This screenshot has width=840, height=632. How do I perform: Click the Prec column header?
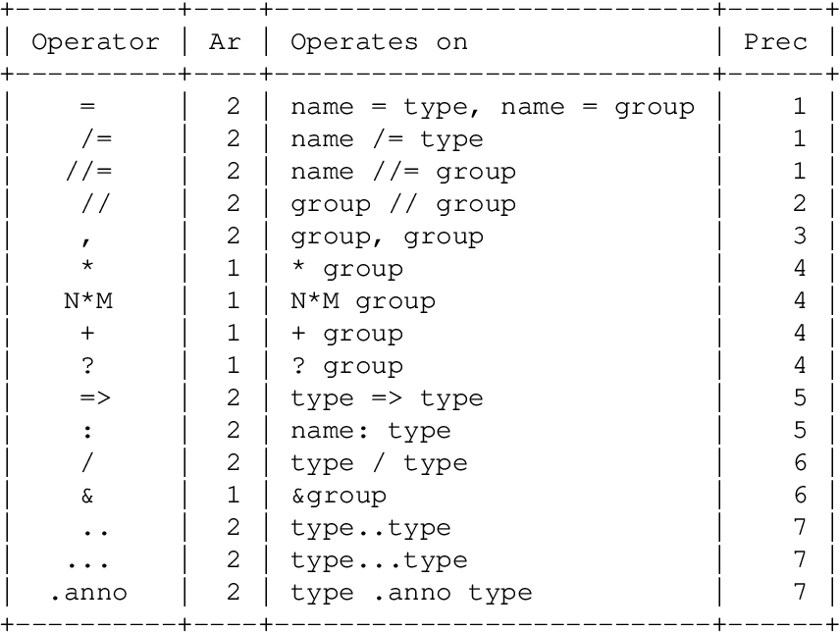[775, 41]
